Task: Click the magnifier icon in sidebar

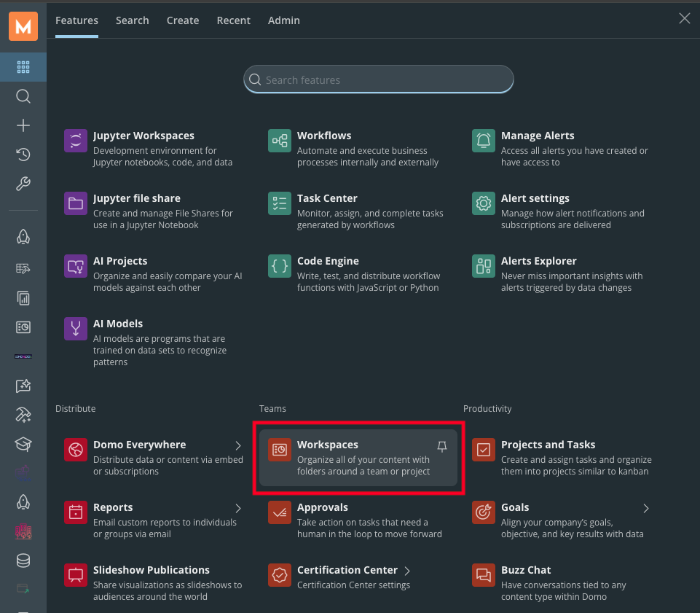Action: 23,96
